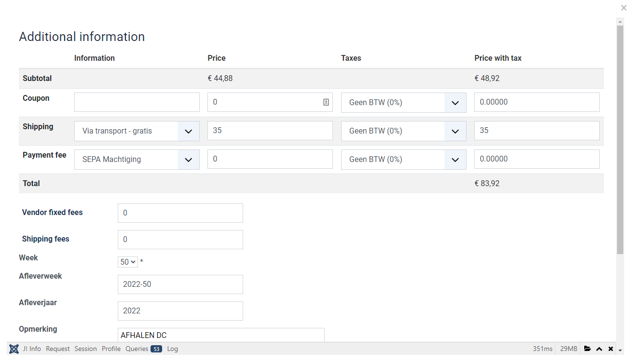
Task: Open the Payment fee tax dropdown
Action: (403, 160)
